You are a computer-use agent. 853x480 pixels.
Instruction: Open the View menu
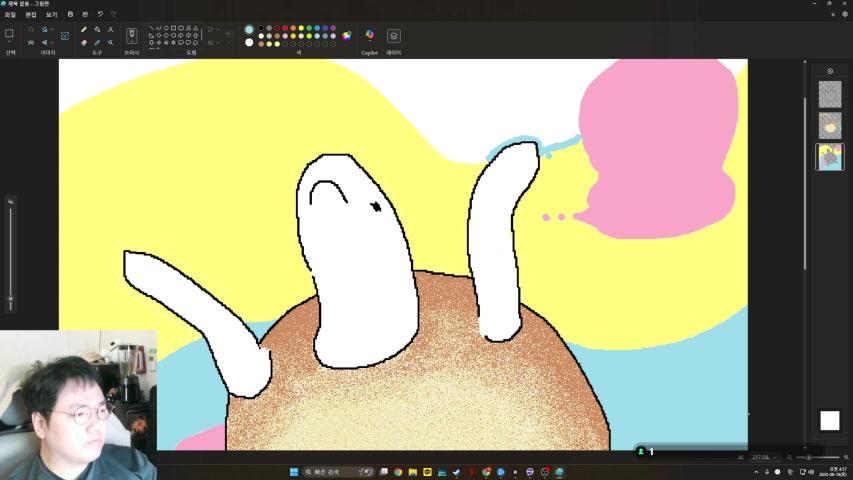click(x=52, y=15)
